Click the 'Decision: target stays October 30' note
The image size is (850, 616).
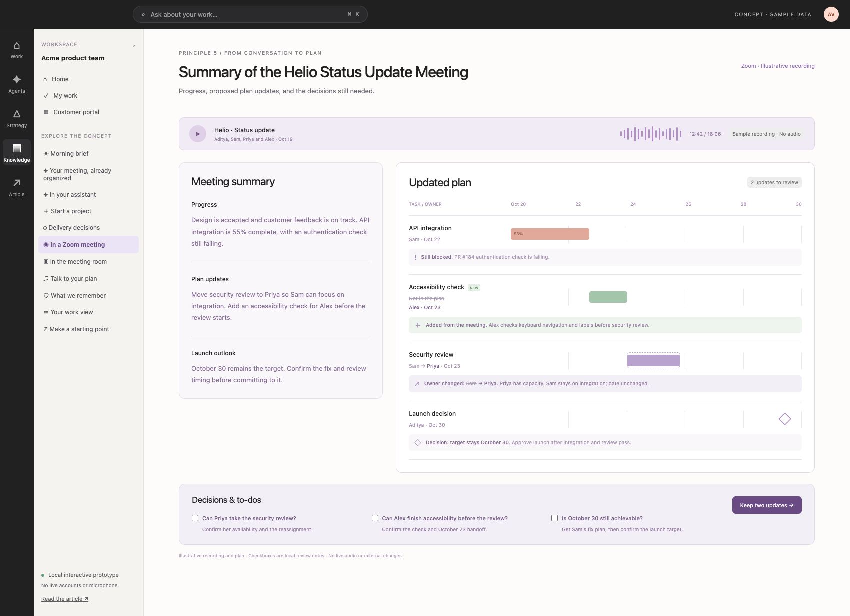[605, 443]
